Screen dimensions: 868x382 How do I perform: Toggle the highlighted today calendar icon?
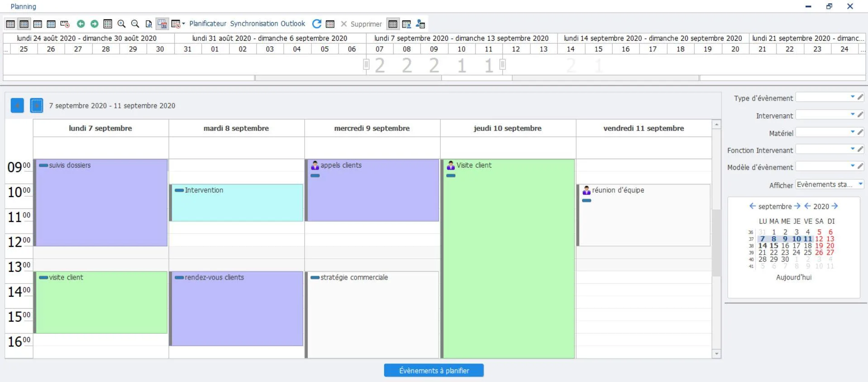pyautogui.click(x=162, y=24)
